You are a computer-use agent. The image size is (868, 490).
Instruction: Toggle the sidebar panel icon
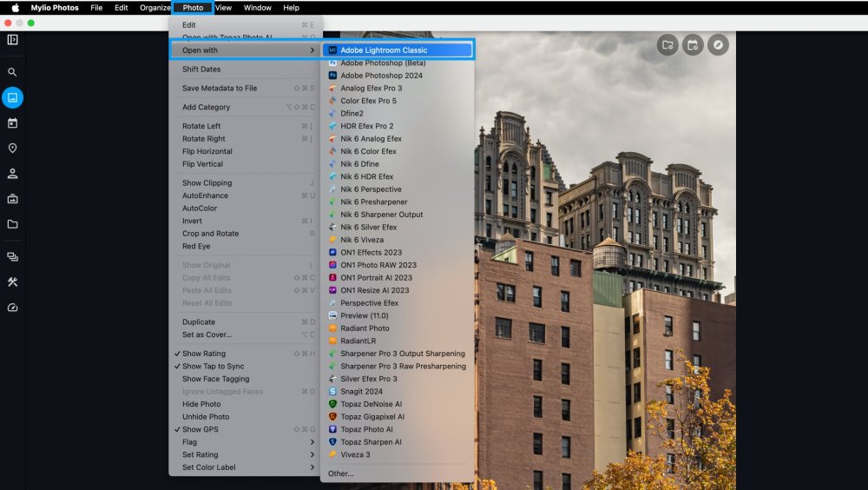point(12,39)
